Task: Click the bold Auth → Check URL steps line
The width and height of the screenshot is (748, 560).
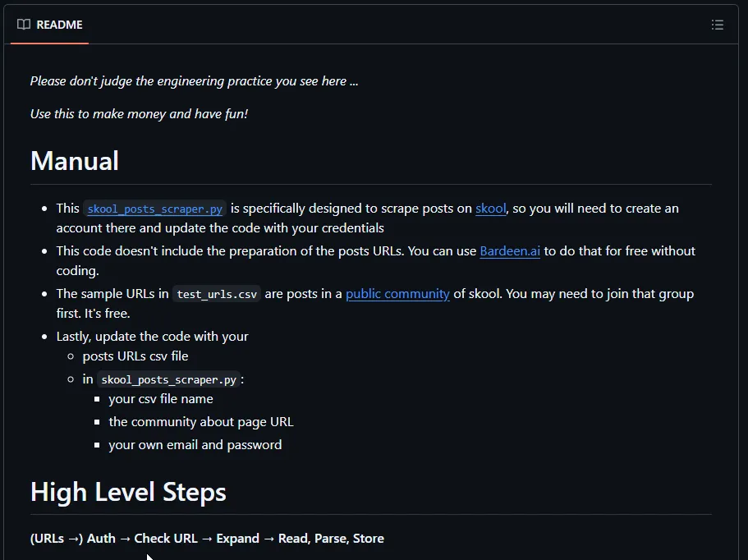Action: (x=207, y=539)
